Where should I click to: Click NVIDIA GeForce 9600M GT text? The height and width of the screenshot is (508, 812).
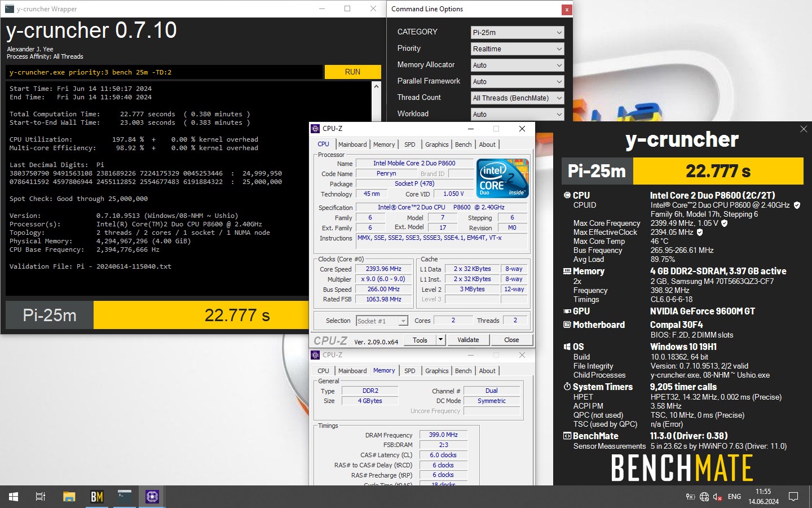(702, 312)
